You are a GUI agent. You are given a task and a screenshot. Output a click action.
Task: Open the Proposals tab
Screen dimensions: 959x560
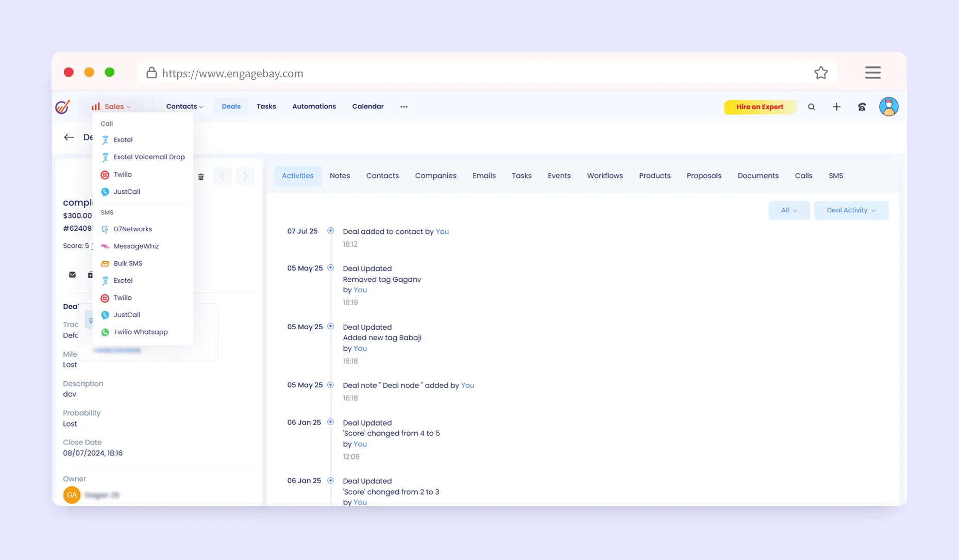pos(703,176)
